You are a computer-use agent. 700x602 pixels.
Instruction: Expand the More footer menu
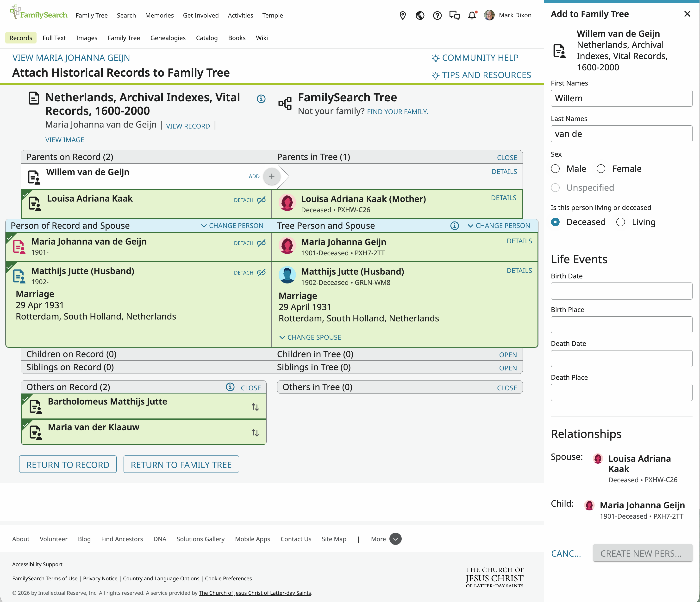tap(386, 539)
